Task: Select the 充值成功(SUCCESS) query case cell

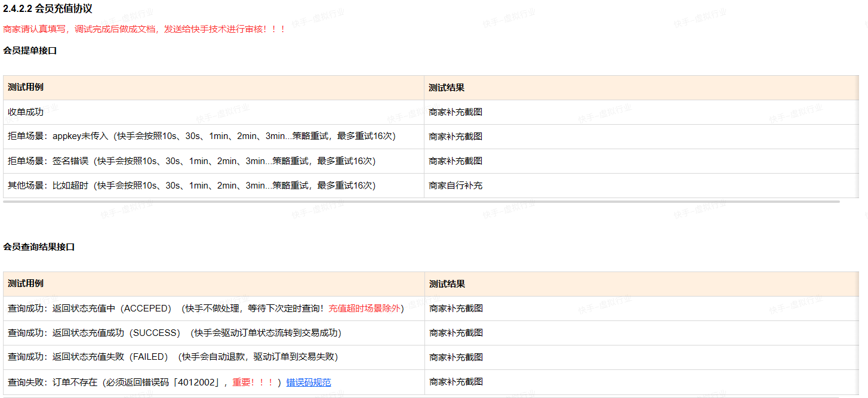Action: pos(214,333)
